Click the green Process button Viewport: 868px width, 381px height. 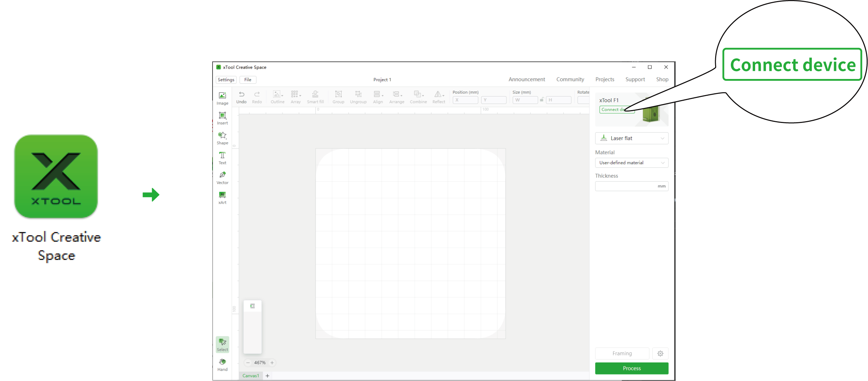pyautogui.click(x=632, y=368)
